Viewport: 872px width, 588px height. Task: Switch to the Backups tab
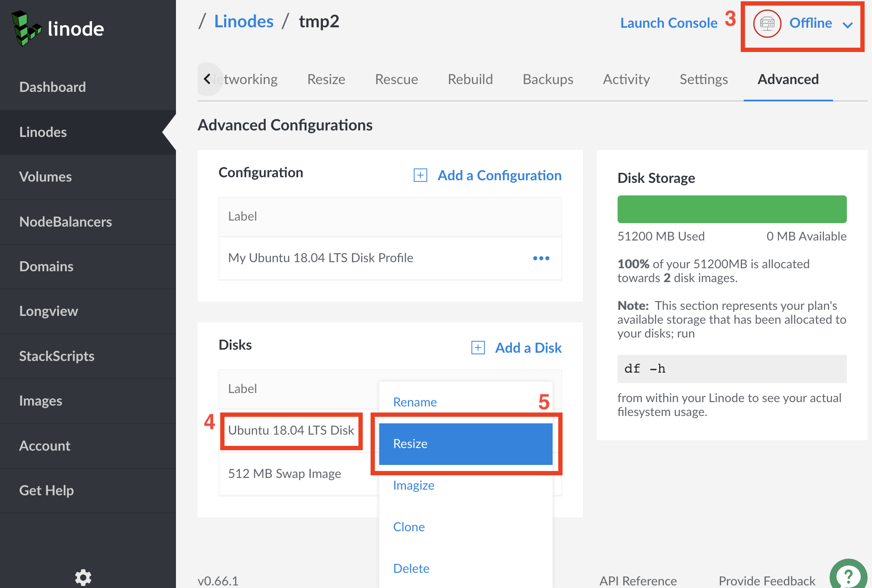point(548,79)
